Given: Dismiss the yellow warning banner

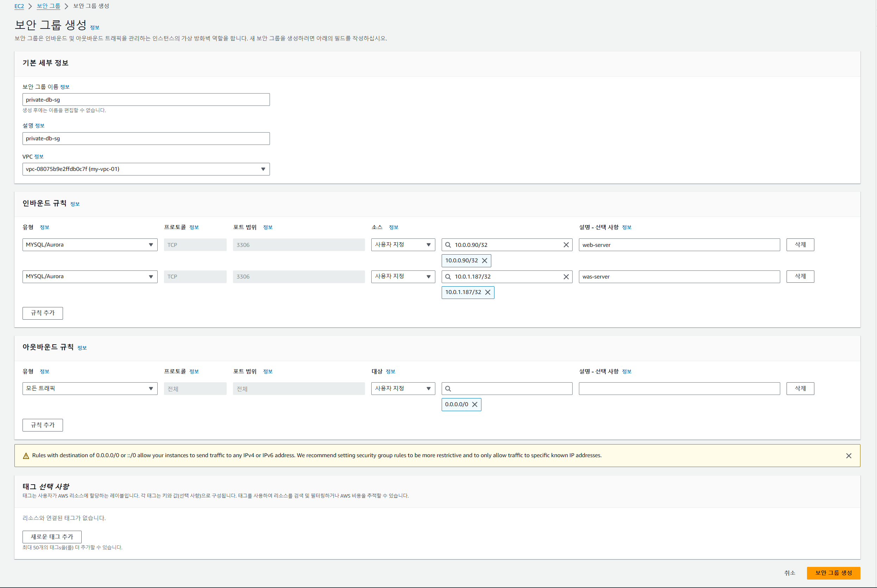Looking at the screenshot, I should (x=848, y=456).
